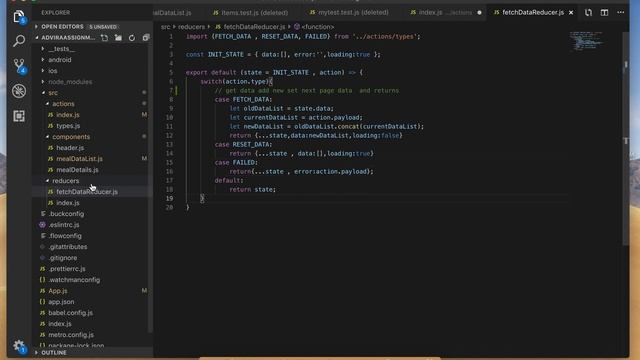The height and width of the screenshot is (360, 640).
Task: Click New Folder icon in explorer header
Action: tap(118, 38)
